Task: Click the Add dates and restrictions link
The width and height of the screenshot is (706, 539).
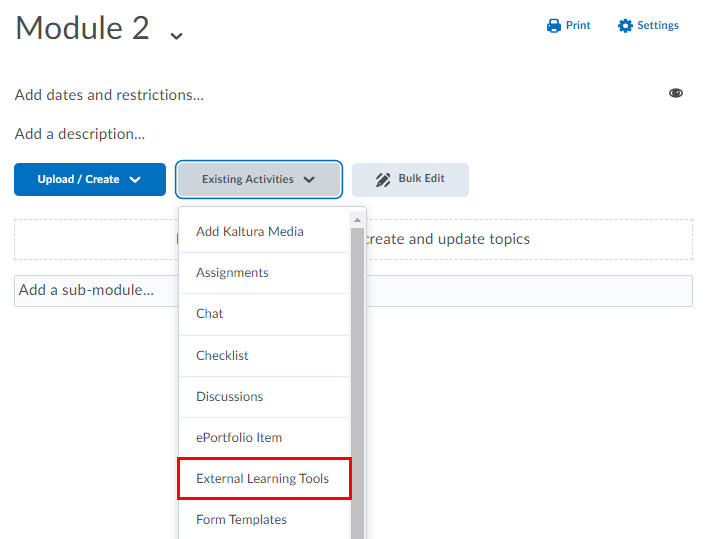Action: pyautogui.click(x=109, y=95)
